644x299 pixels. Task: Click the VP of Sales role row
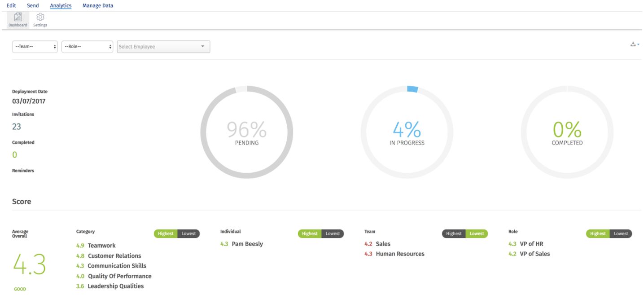(529, 254)
